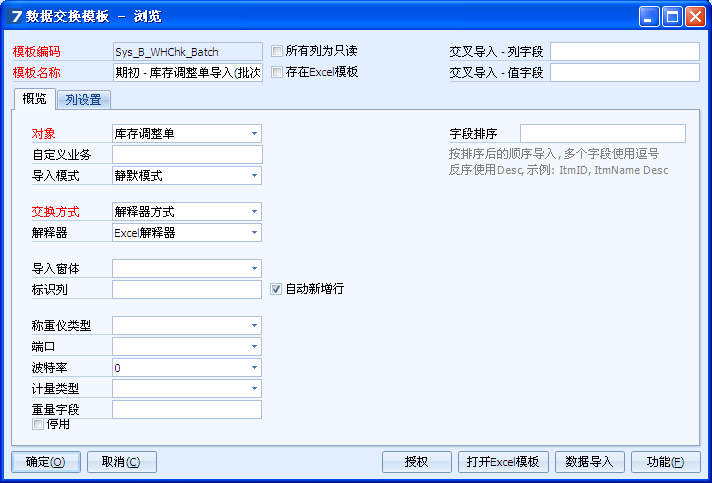Image resolution: width=712 pixels, height=483 pixels.
Task: Enable 所有列为只读 checkbox
Action: pos(277,51)
